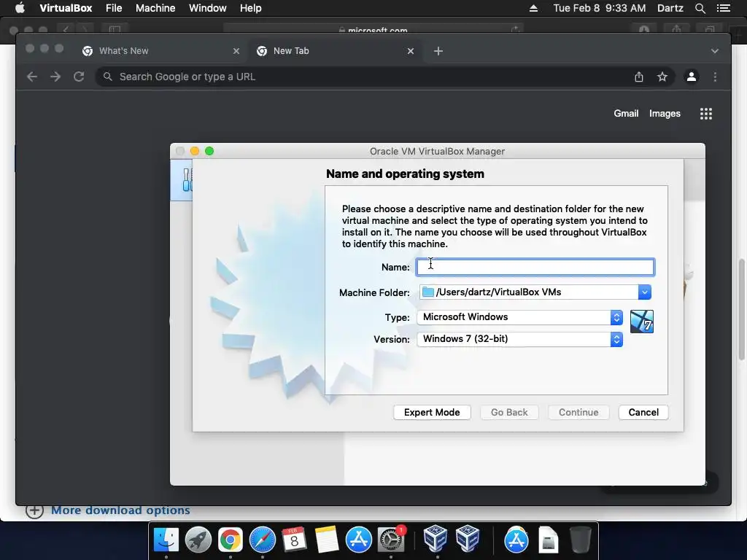Viewport: 747px width, 560px height.
Task: Click the eject icon in the menu bar
Action: coord(533,8)
